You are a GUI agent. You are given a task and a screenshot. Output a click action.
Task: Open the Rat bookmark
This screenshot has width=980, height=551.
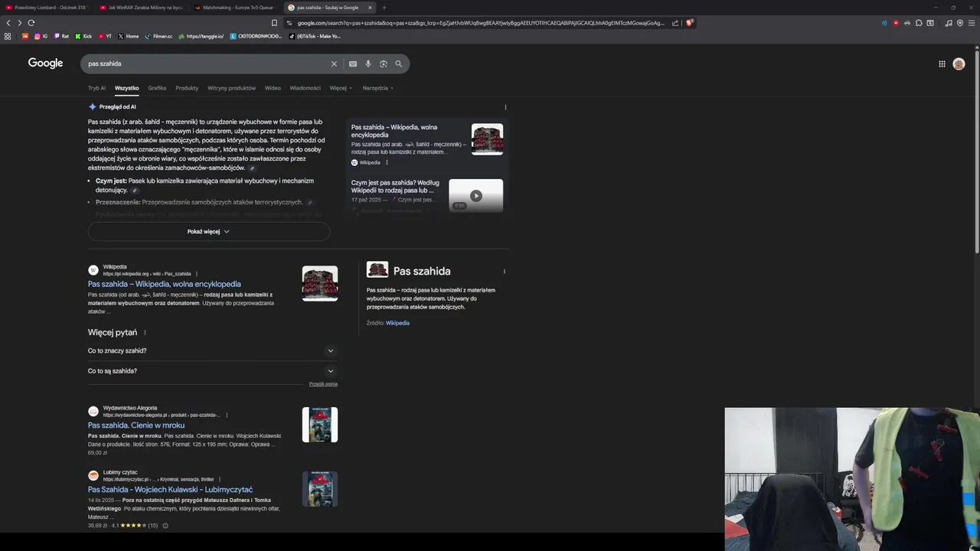[x=61, y=36]
